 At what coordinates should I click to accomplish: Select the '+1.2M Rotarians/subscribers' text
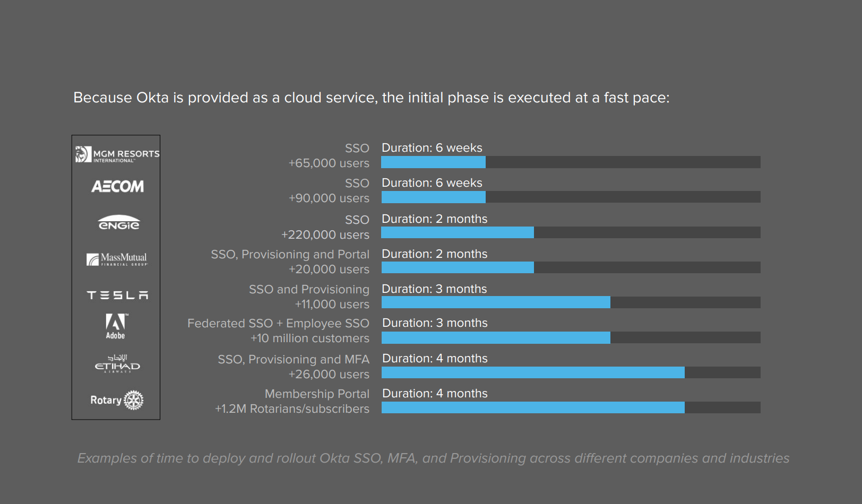[x=292, y=409]
